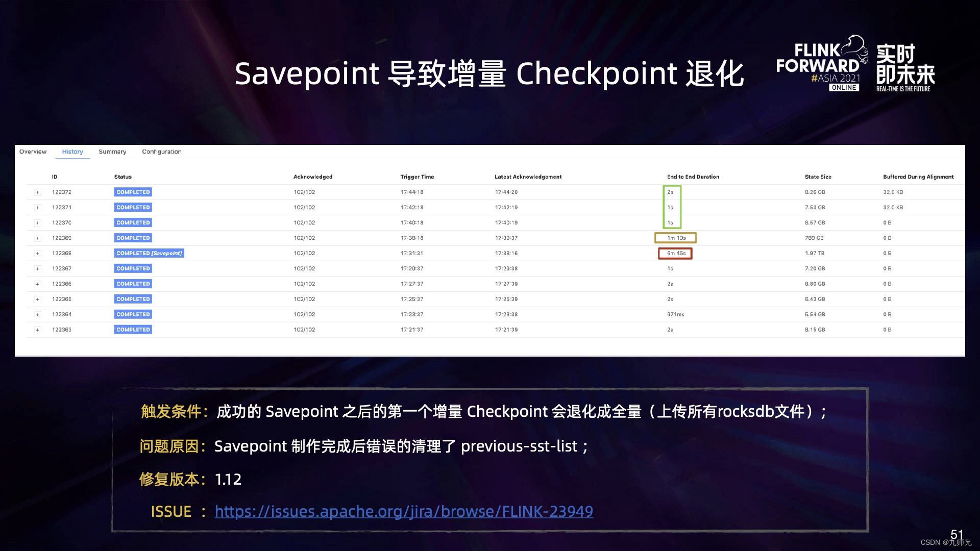Toggle visibility for checkpoint ID 122364
This screenshot has width=980, height=551.
click(x=33, y=314)
